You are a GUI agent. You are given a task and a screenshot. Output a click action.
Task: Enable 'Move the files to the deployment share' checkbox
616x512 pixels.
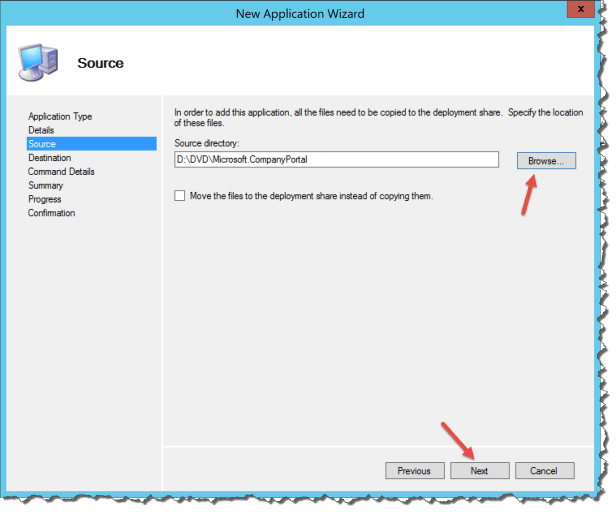click(x=180, y=196)
